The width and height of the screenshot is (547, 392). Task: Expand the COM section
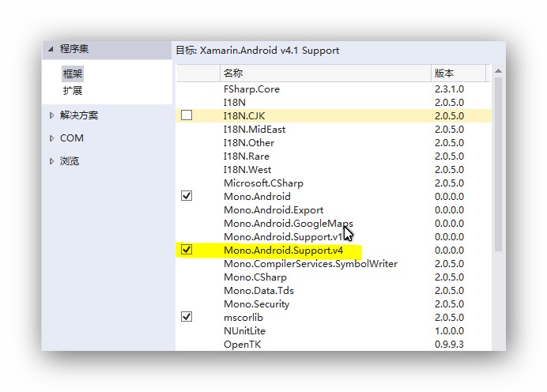tap(51, 138)
